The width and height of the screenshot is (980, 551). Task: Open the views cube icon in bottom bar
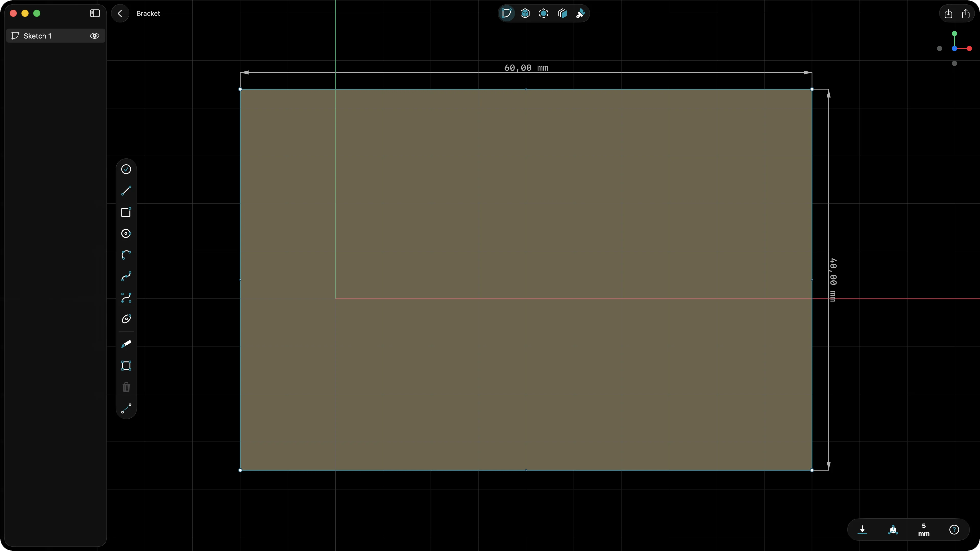click(893, 529)
